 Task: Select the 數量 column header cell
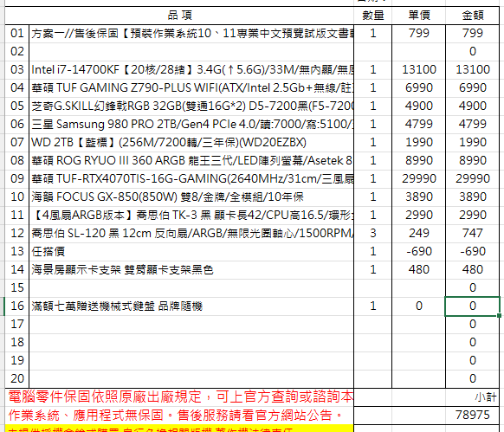[x=373, y=15]
